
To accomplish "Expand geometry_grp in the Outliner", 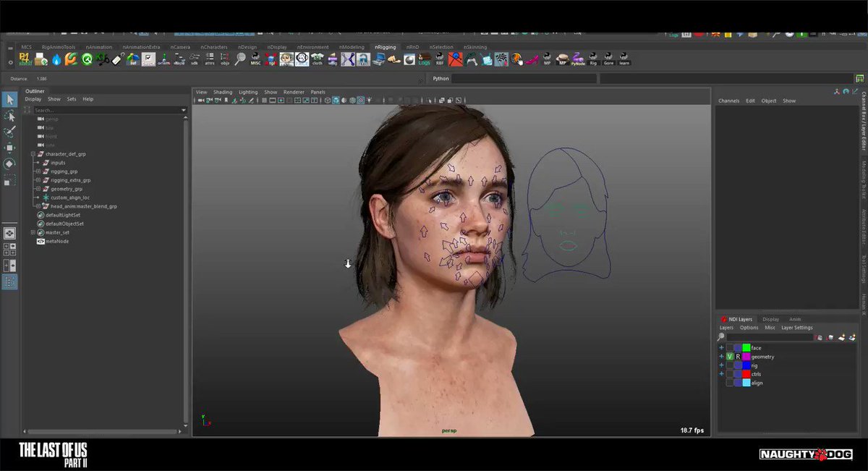I will (38, 189).
